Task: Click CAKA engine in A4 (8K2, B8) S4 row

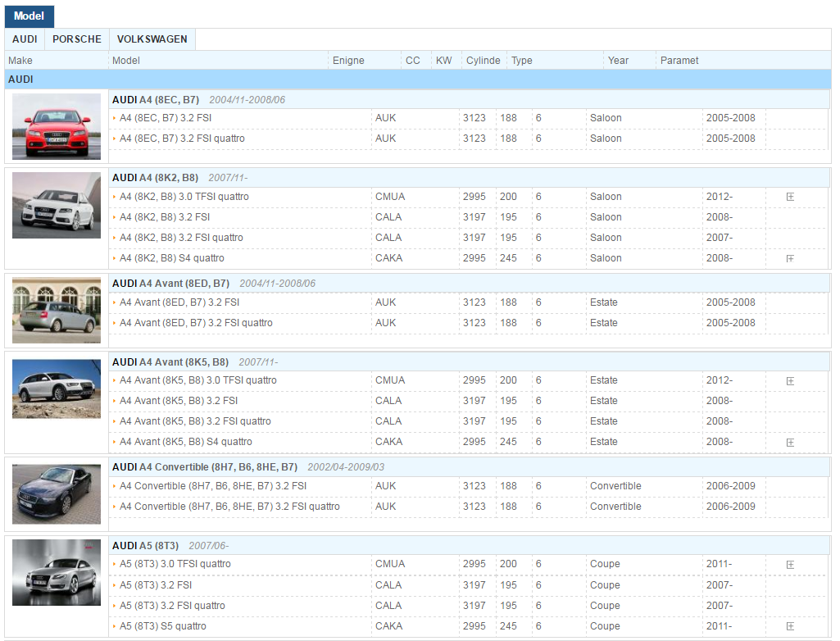Action: coord(389,257)
